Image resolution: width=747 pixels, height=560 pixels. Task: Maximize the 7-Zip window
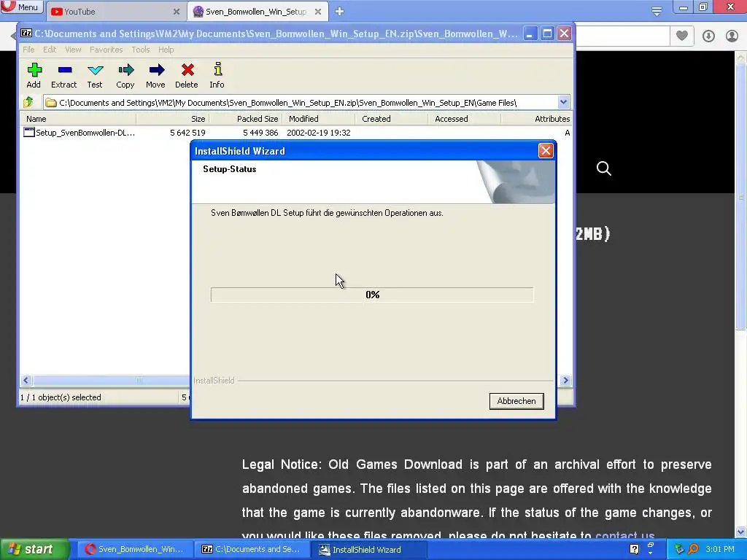click(547, 34)
